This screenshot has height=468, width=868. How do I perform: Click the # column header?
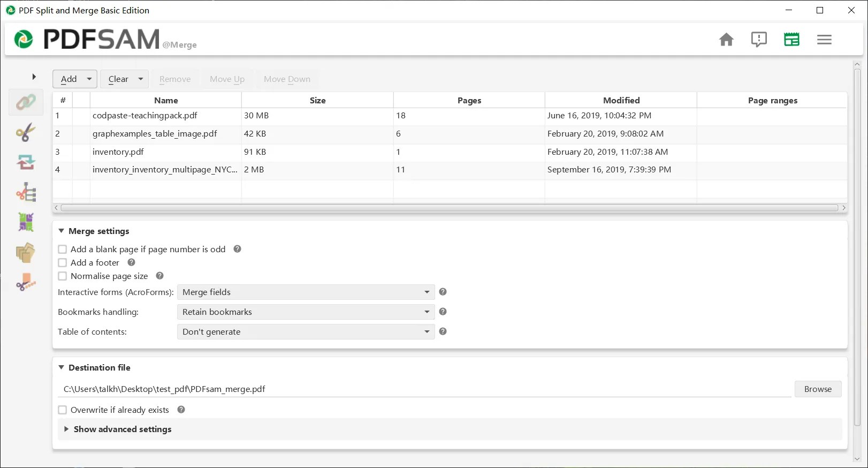63,100
